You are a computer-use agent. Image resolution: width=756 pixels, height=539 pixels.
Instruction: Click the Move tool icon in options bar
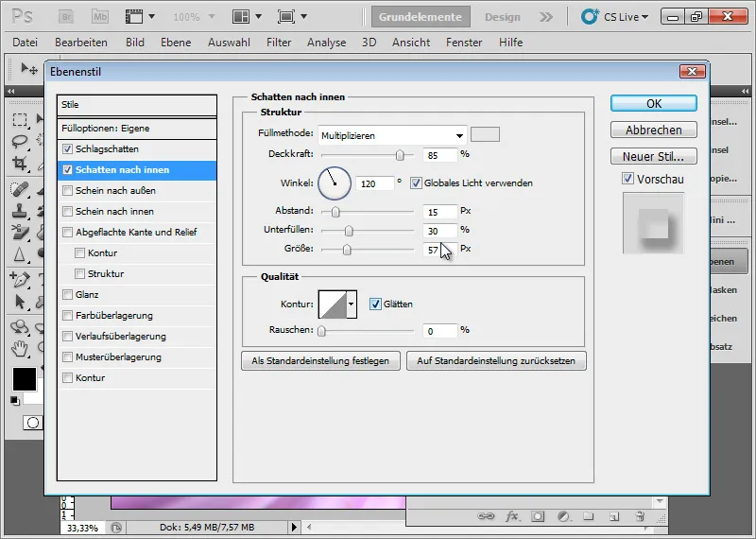pyautogui.click(x=29, y=69)
